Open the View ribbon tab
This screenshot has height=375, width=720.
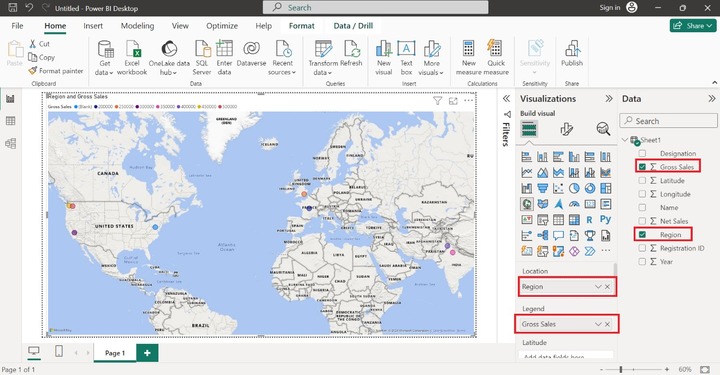pos(180,26)
